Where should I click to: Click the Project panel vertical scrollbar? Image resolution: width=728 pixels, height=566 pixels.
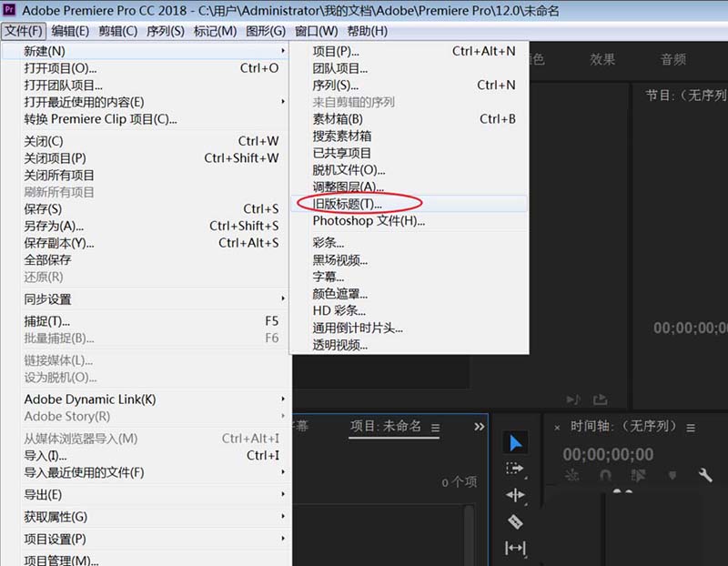pos(469,535)
